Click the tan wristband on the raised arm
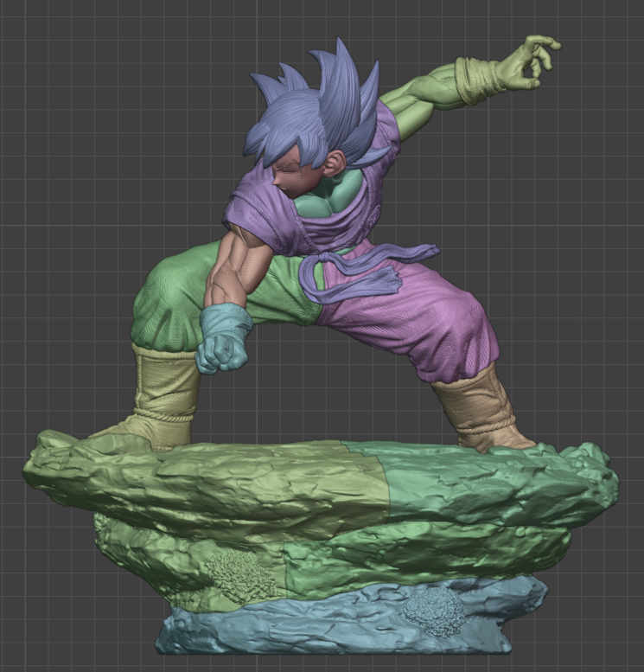The width and height of the screenshot is (644, 672). pyautogui.click(x=477, y=80)
